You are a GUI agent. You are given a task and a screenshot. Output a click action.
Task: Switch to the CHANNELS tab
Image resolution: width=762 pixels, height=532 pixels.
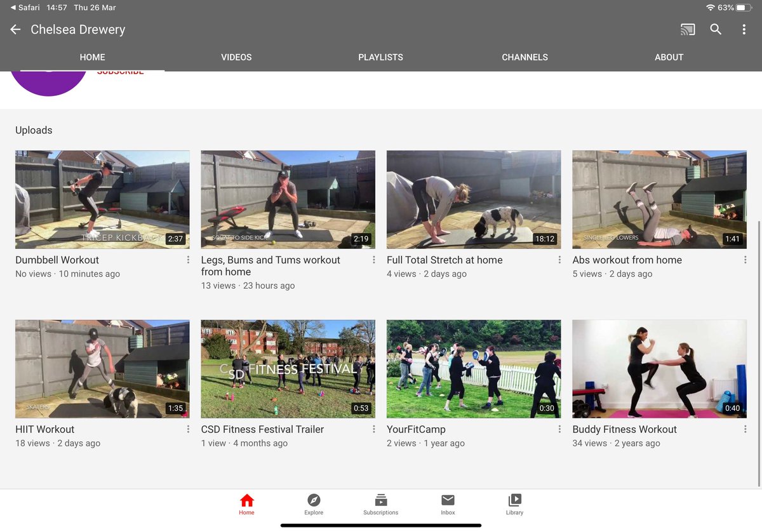coord(525,57)
